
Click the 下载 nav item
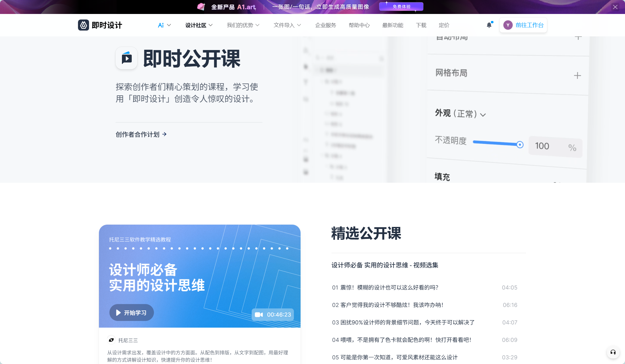421,25
